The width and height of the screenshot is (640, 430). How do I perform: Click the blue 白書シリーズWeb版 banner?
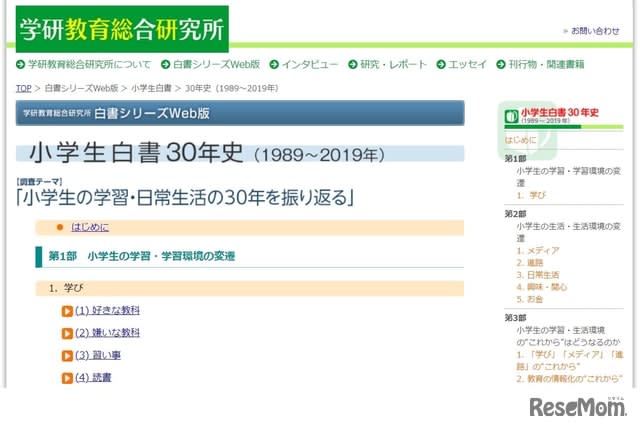pyautogui.click(x=240, y=113)
